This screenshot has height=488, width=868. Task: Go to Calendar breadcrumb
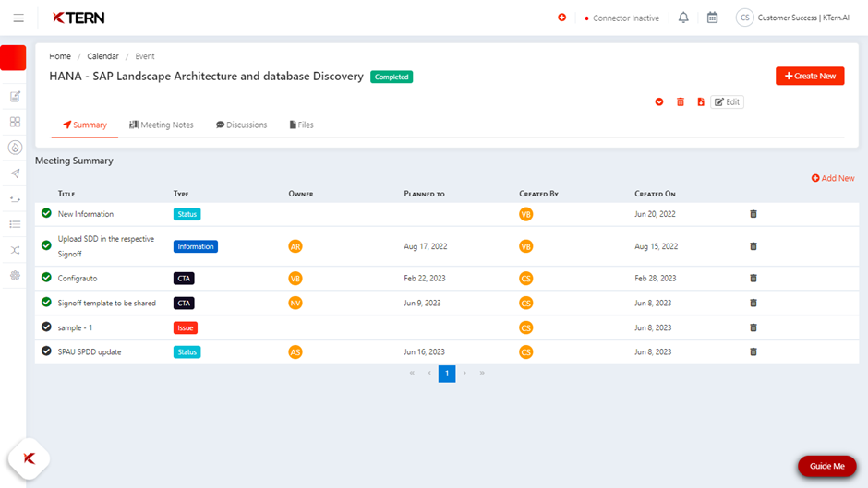[x=102, y=56]
